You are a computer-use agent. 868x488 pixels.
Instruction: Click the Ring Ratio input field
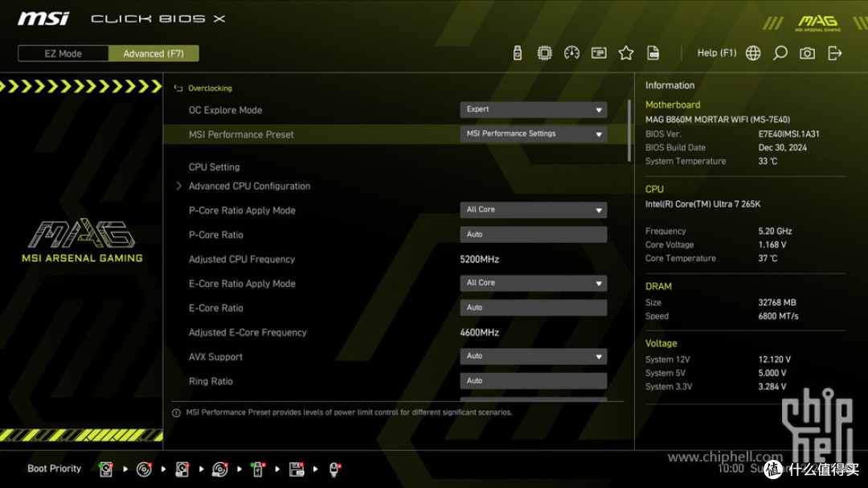pyautogui.click(x=533, y=380)
